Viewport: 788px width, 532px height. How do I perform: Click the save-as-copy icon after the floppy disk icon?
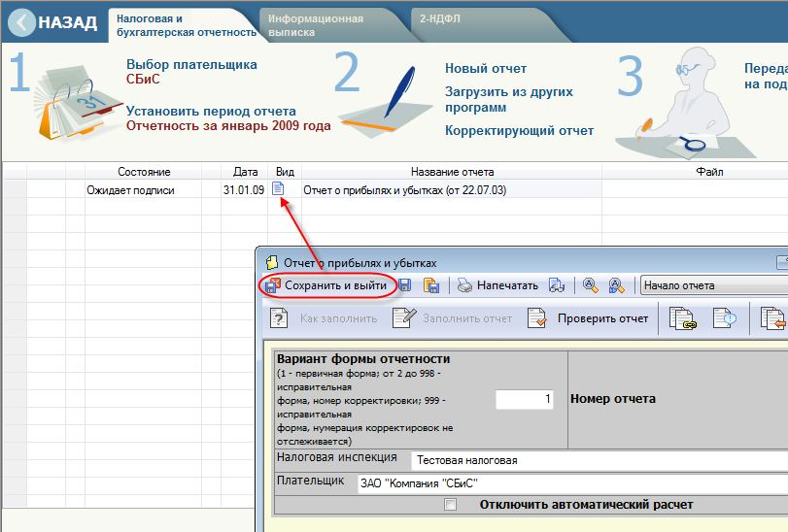point(431,285)
